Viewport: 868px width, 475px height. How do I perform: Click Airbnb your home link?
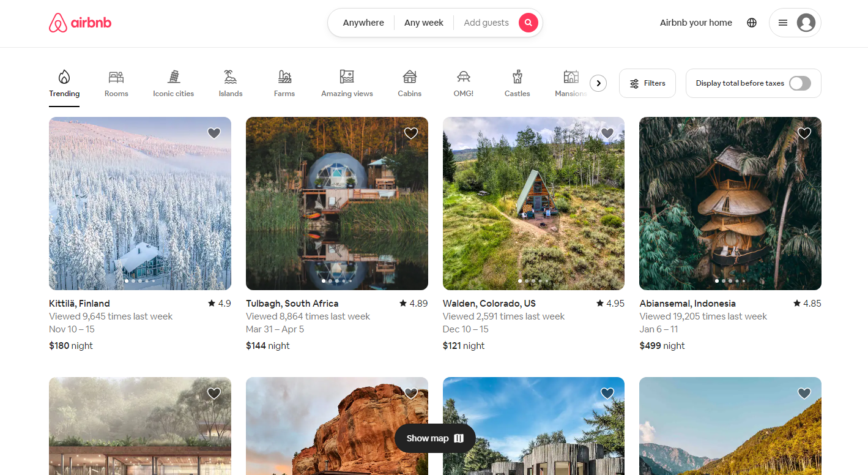click(x=696, y=23)
